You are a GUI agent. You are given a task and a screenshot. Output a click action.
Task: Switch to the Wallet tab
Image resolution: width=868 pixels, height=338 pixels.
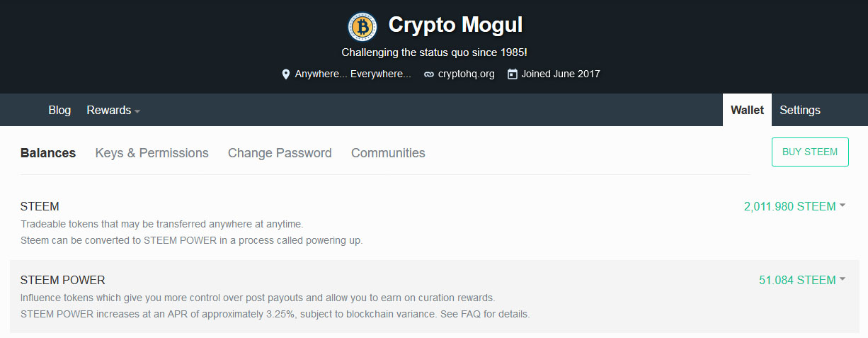[x=747, y=110]
